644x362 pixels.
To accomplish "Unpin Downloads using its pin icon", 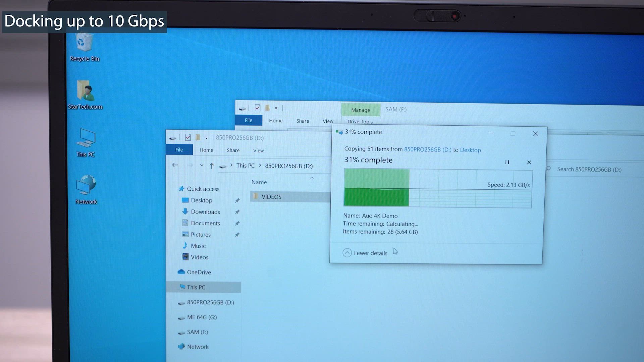I will click(x=237, y=212).
